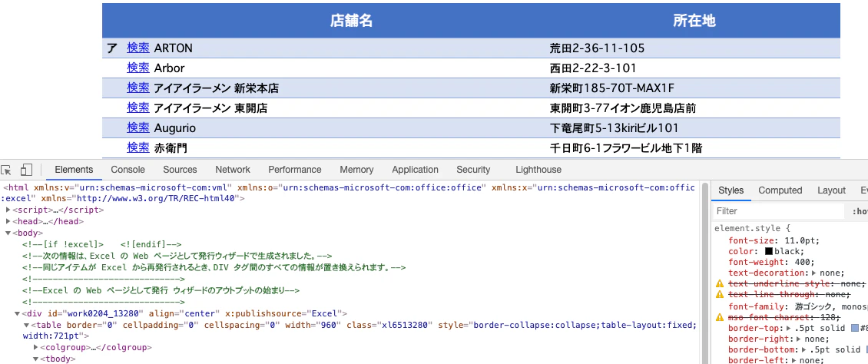Click the Elements panel vertical scrollbar
The height and width of the screenshot is (364, 868).
(x=704, y=273)
